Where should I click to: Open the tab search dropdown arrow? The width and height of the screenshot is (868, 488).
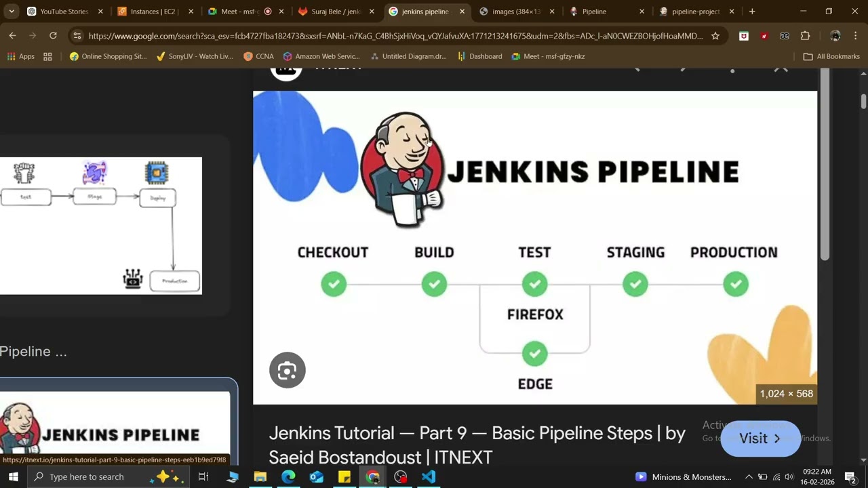tap(12, 12)
